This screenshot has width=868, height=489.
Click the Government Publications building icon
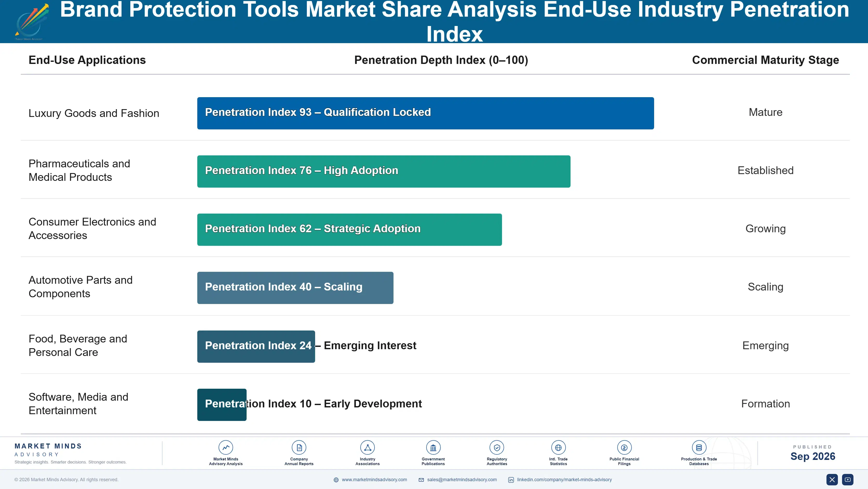point(433,447)
